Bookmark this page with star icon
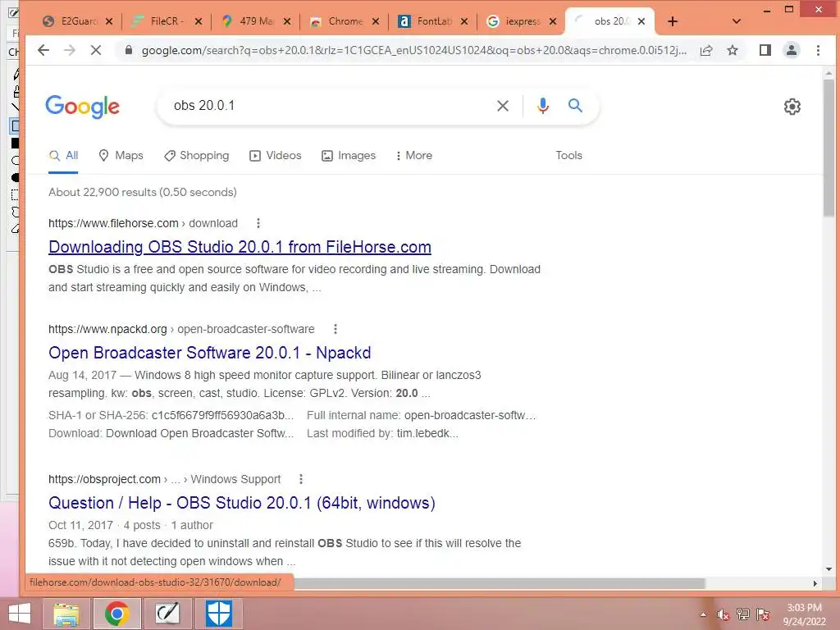 [x=733, y=50]
